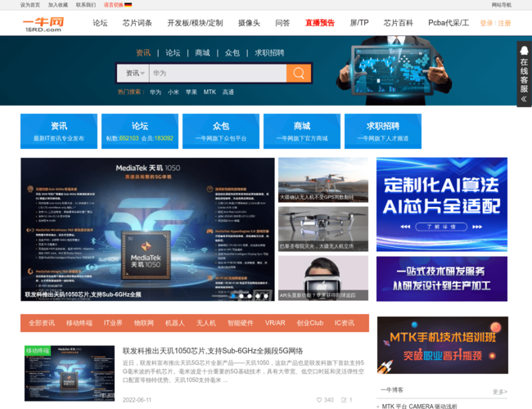This screenshot has width=532, height=409.
Task: Open Pcba代采/工 navigation item
Action: tap(449, 23)
